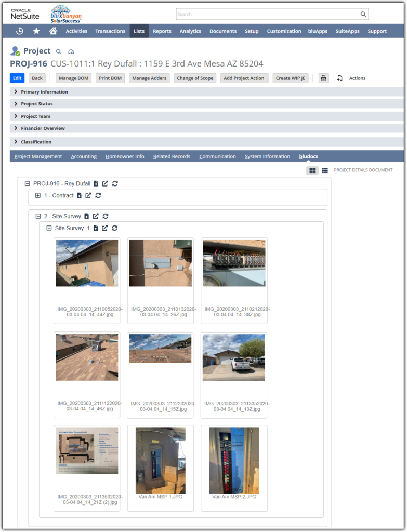The height and width of the screenshot is (532, 407).
Task: Open the Shortcuts star icon
Action: tap(36, 31)
